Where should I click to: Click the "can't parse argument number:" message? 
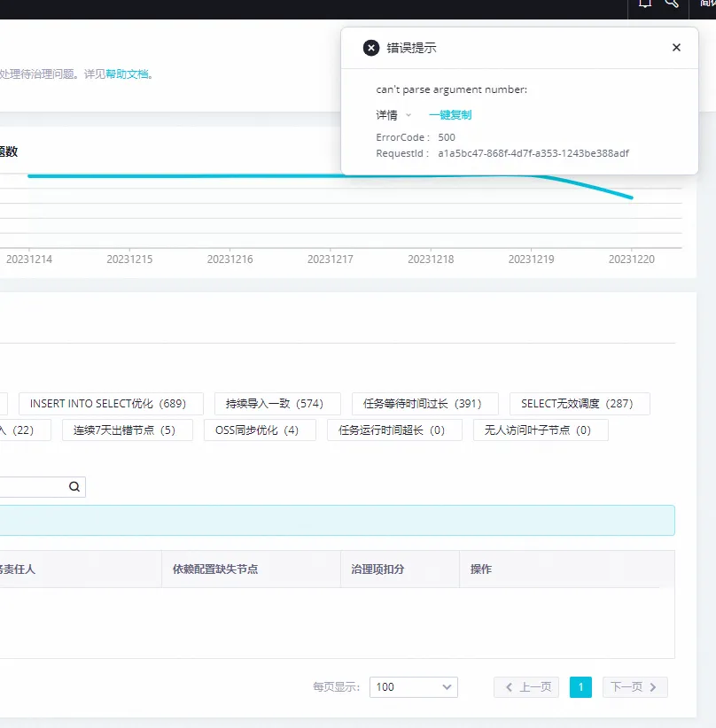point(451,89)
